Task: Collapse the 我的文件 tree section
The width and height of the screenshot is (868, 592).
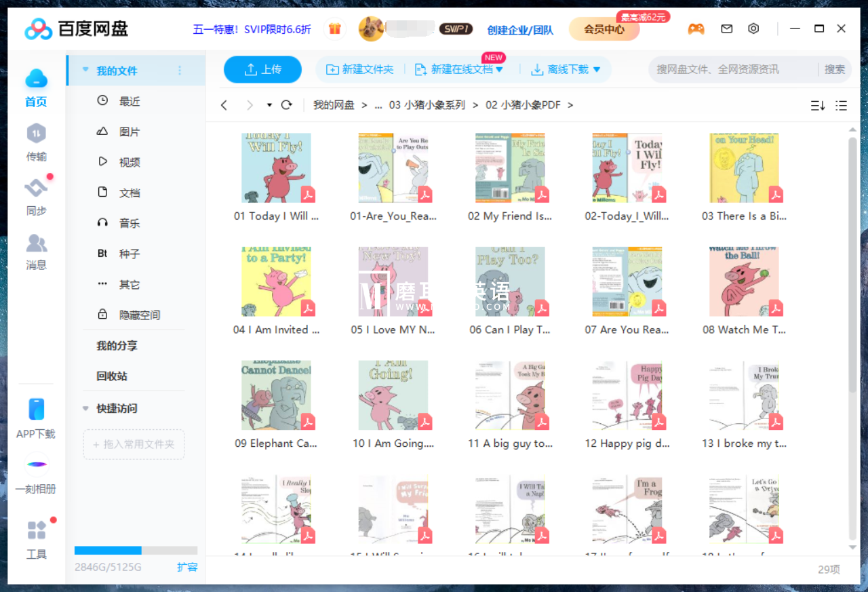Action: tap(84, 70)
